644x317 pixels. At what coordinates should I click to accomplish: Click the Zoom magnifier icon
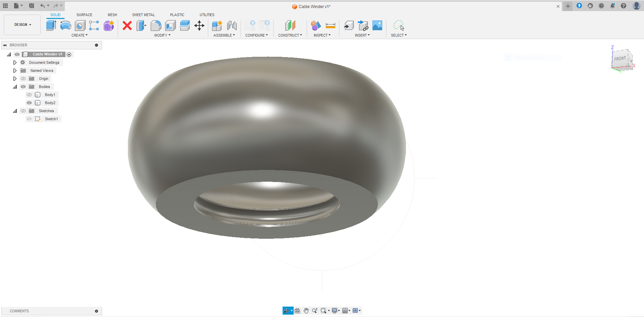[x=314, y=311]
